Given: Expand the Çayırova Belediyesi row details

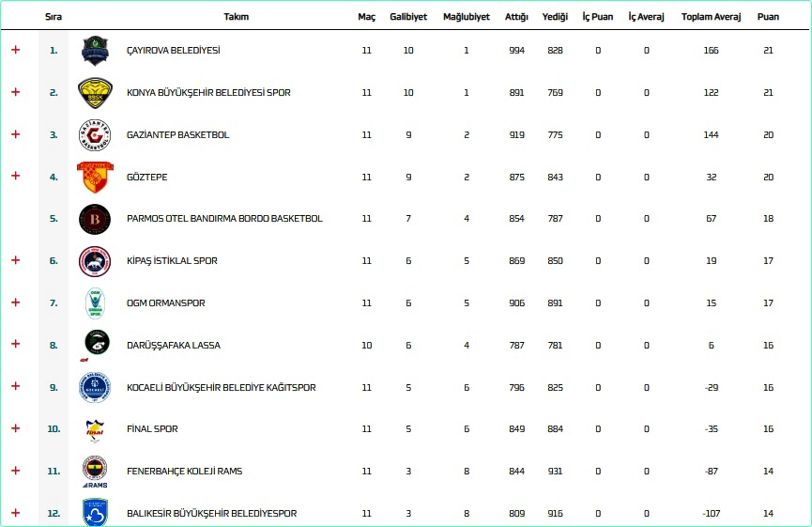Looking at the screenshot, I should click(x=15, y=50).
